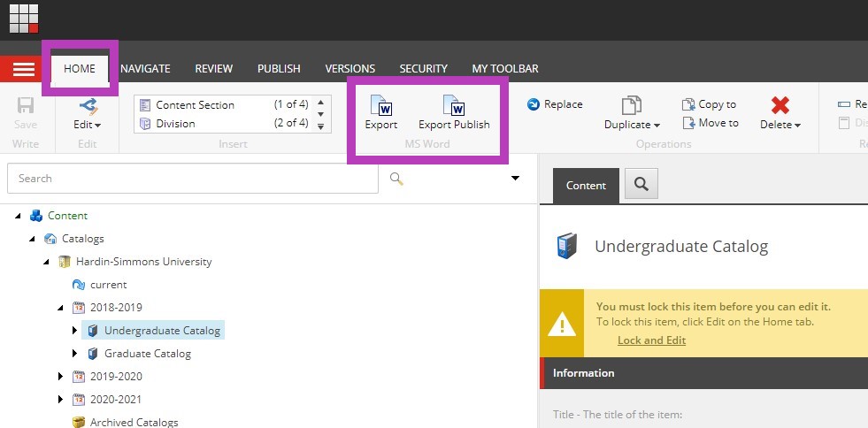Click the Save disk icon
Screen dimensions: 868x428
coord(26,105)
